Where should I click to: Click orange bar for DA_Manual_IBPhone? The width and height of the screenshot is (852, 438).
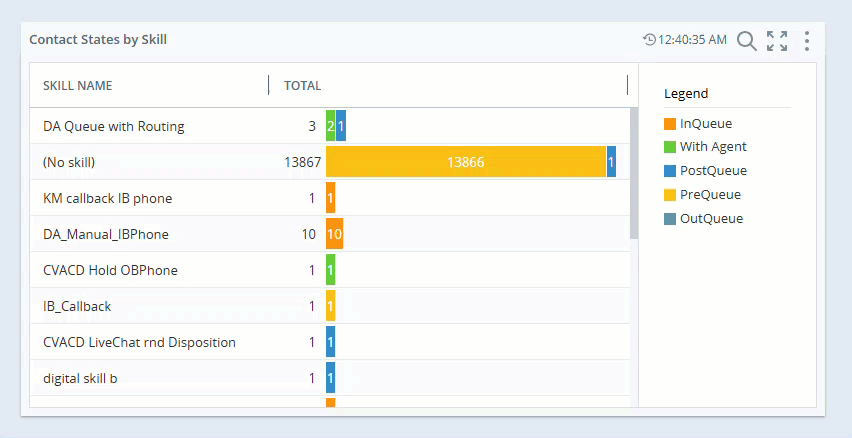[x=335, y=234]
